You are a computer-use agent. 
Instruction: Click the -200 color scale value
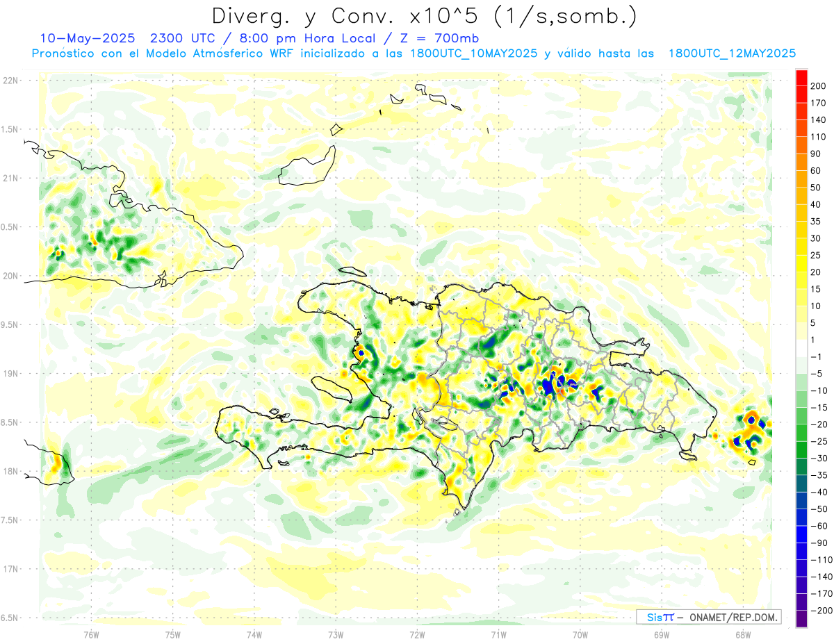[821, 610]
